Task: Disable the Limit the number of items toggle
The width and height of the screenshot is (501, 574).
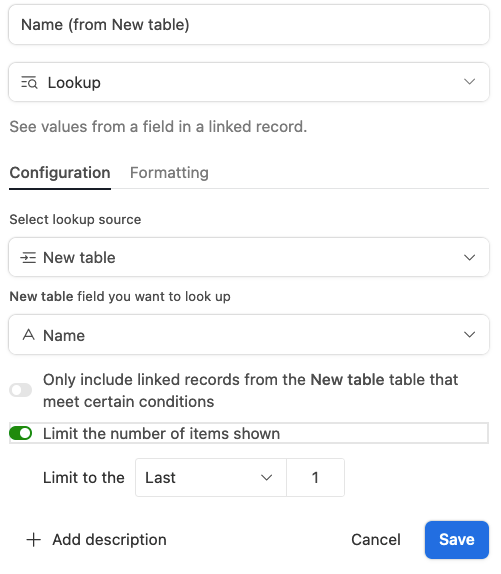Action: [21, 433]
